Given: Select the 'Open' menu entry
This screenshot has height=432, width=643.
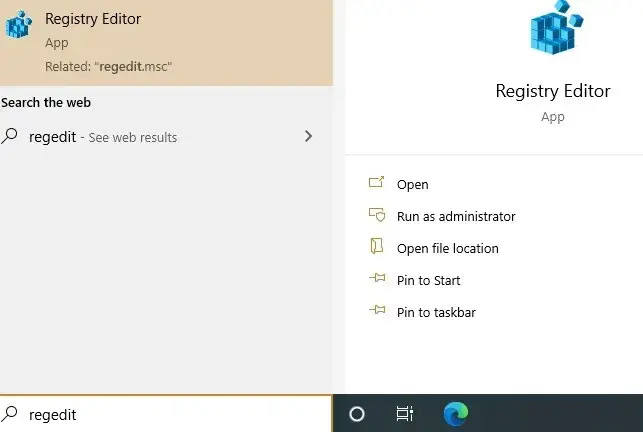Looking at the screenshot, I should (412, 184).
